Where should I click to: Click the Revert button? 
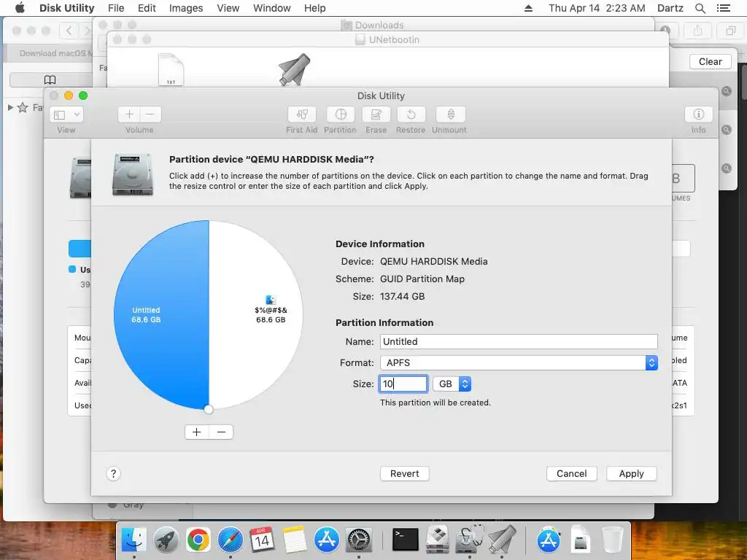404,473
